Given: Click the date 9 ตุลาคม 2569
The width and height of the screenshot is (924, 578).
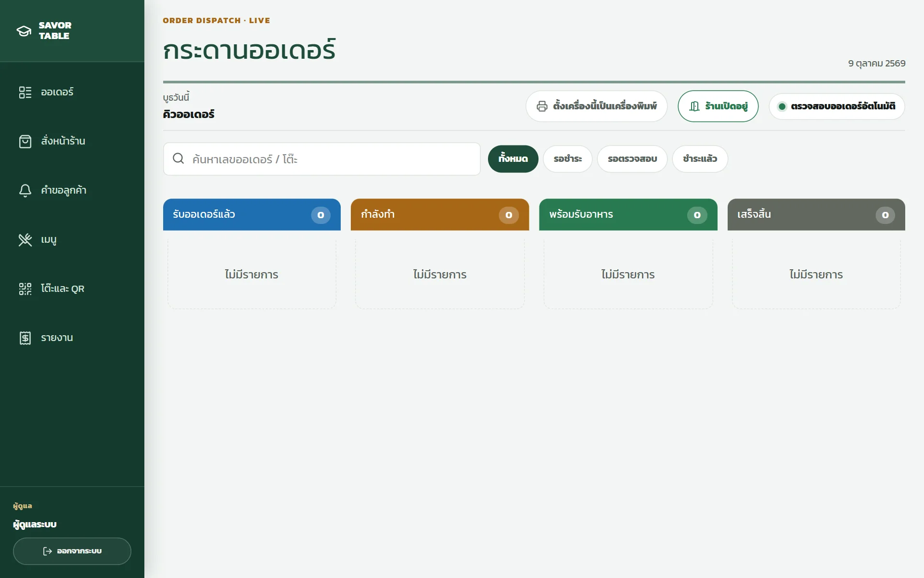Looking at the screenshot, I should pos(876,64).
